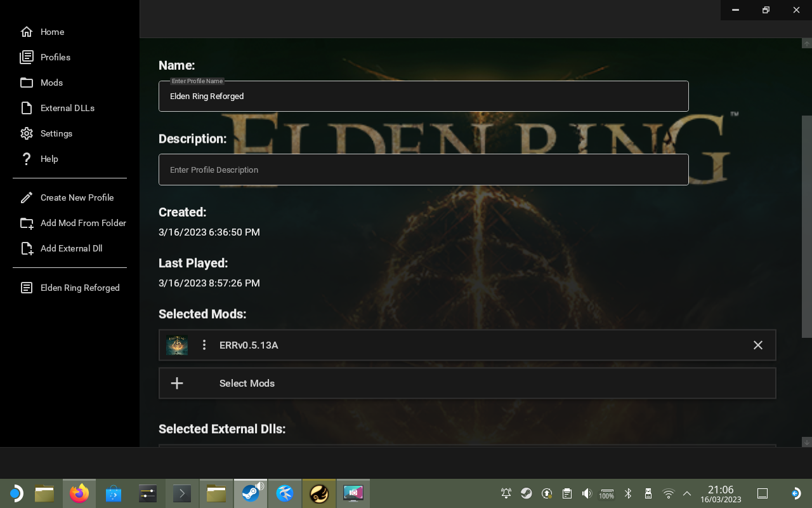The height and width of the screenshot is (508, 812).
Task: Open the Home page from the sidebar
Action: click(27, 32)
